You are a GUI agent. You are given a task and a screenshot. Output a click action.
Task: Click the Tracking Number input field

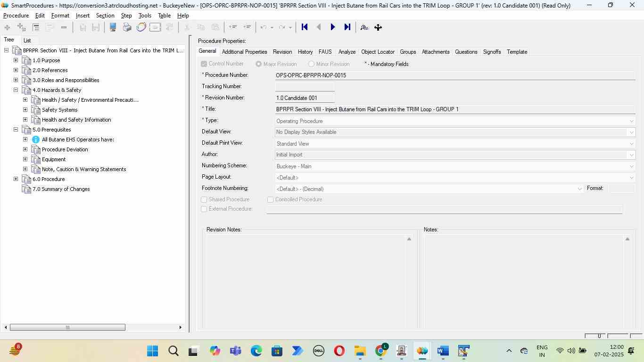[x=305, y=87]
